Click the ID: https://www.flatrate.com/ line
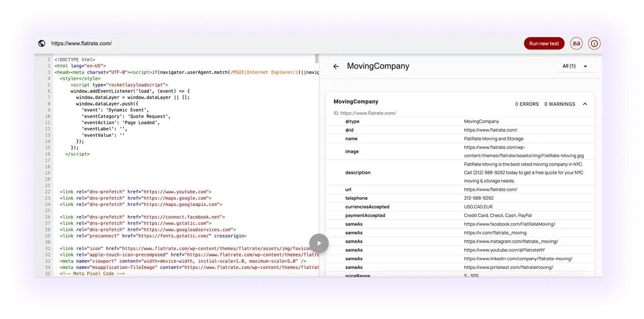 click(364, 113)
